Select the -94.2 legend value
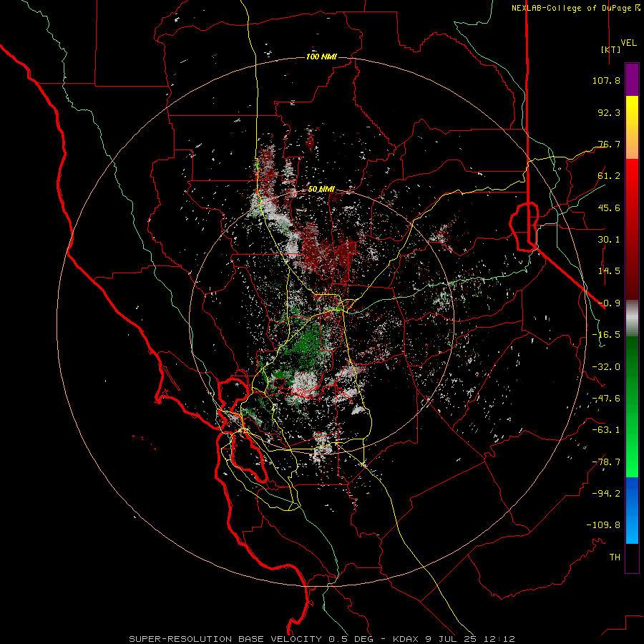644x644 pixels. (606, 494)
